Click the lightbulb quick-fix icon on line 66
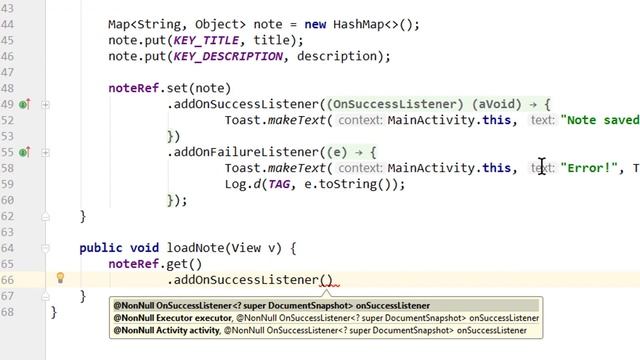The height and width of the screenshot is (360, 640). point(60,278)
